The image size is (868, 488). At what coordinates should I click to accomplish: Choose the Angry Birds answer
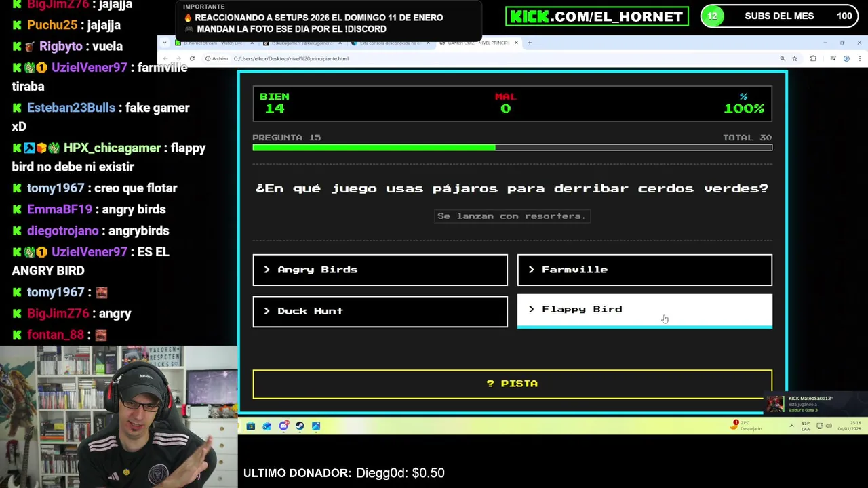[380, 270]
